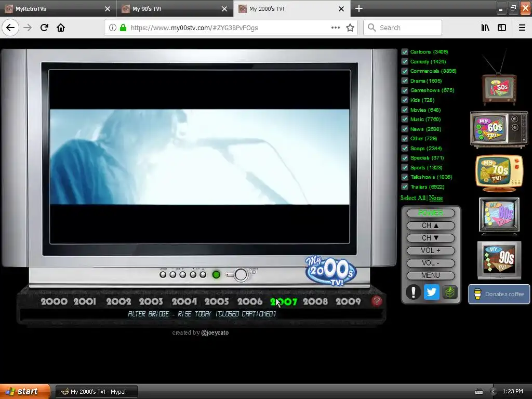Image resolution: width=532 pixels, height=399 pixels.
Task: Select the My 2000's TV! tab
Action: click(292, 8)
